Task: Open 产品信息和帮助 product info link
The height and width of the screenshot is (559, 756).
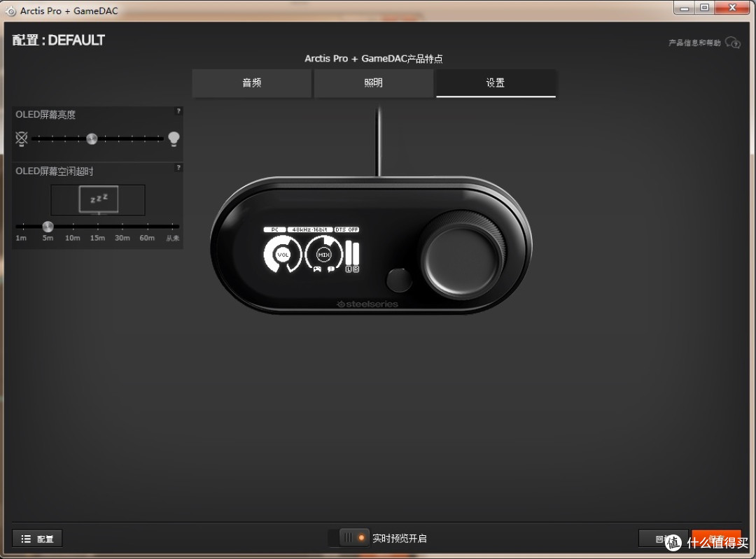Action: pos(694,43)
